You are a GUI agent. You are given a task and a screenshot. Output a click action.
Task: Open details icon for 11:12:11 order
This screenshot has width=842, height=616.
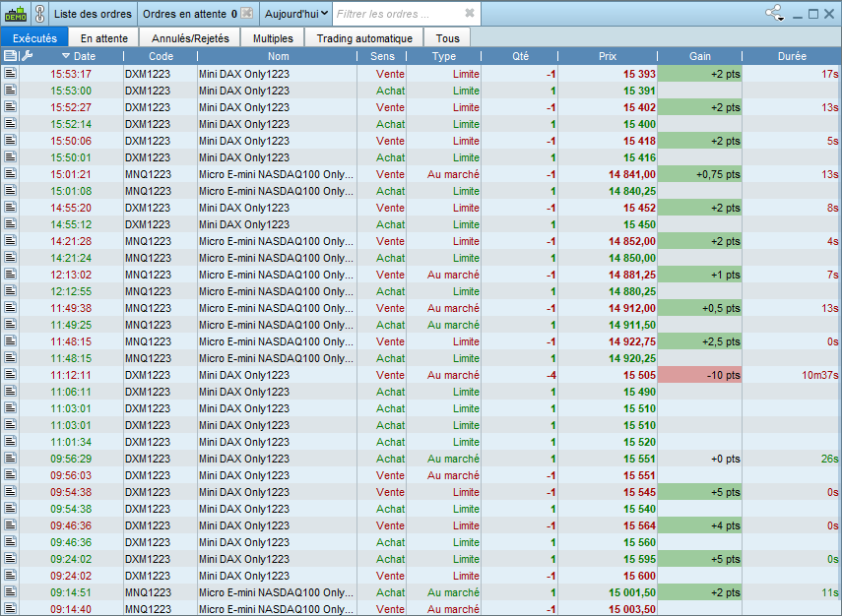coord(10,375)
